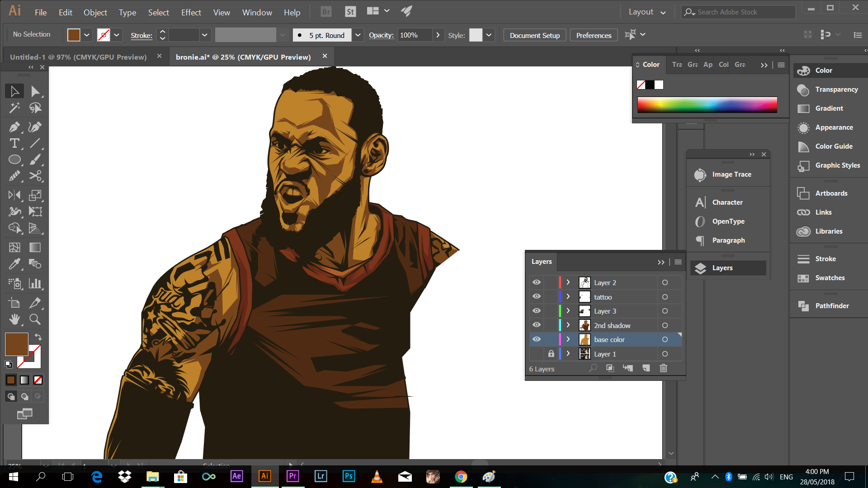This screenshot has height=488, width=868.
Task: Select the Line Segment tool
Action: click(x=35, y=143)
